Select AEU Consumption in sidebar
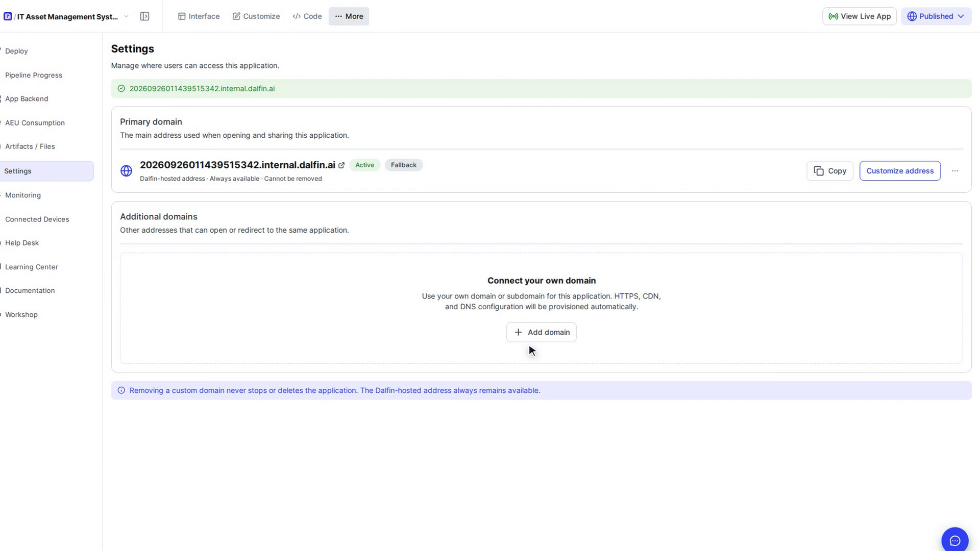This screenshot has width=980, height=551. click(35, 123)
